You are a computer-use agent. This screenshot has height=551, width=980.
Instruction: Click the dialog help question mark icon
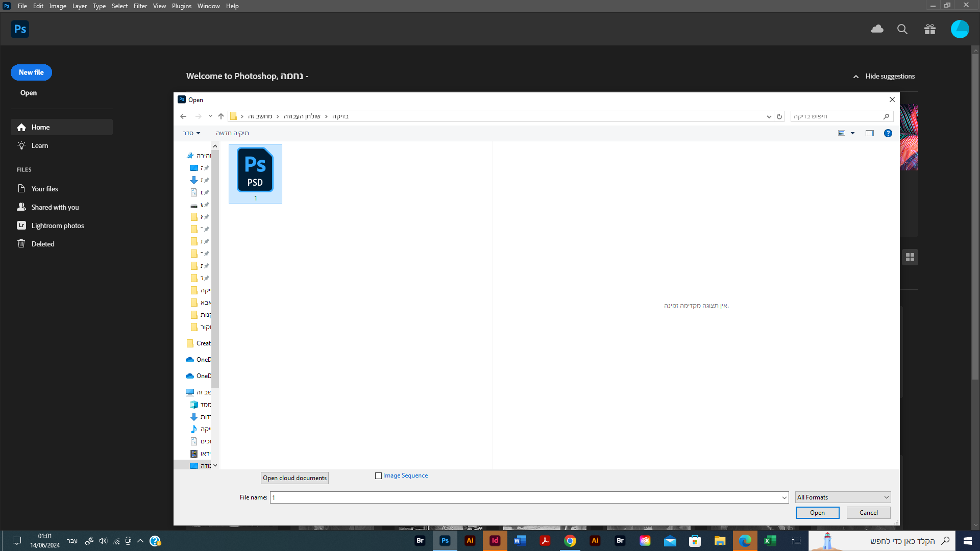(888, 133)
